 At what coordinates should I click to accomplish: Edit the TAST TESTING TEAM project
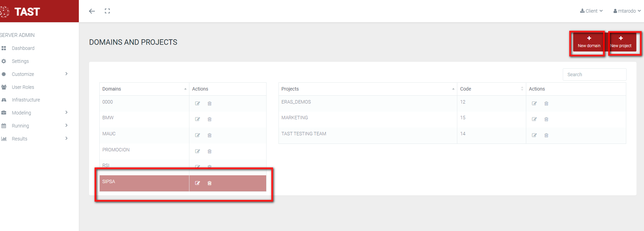(x=534, y=135)
